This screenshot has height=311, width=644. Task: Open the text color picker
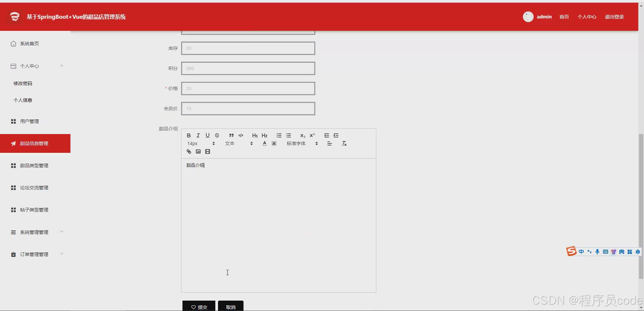pyautogui.click(x=264, y=143)
